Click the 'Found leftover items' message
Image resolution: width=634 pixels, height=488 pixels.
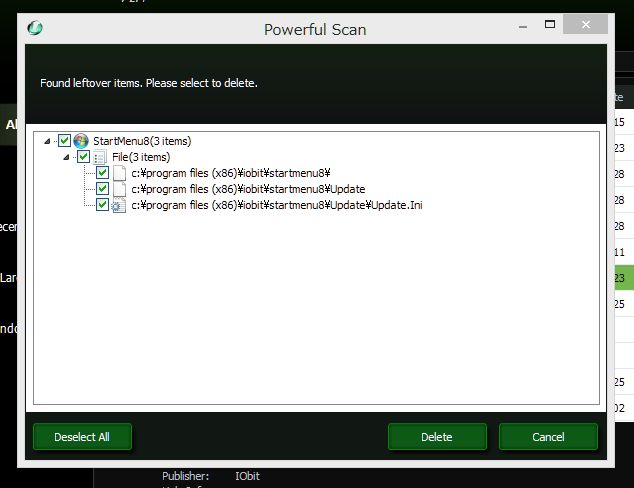(149, 83)
